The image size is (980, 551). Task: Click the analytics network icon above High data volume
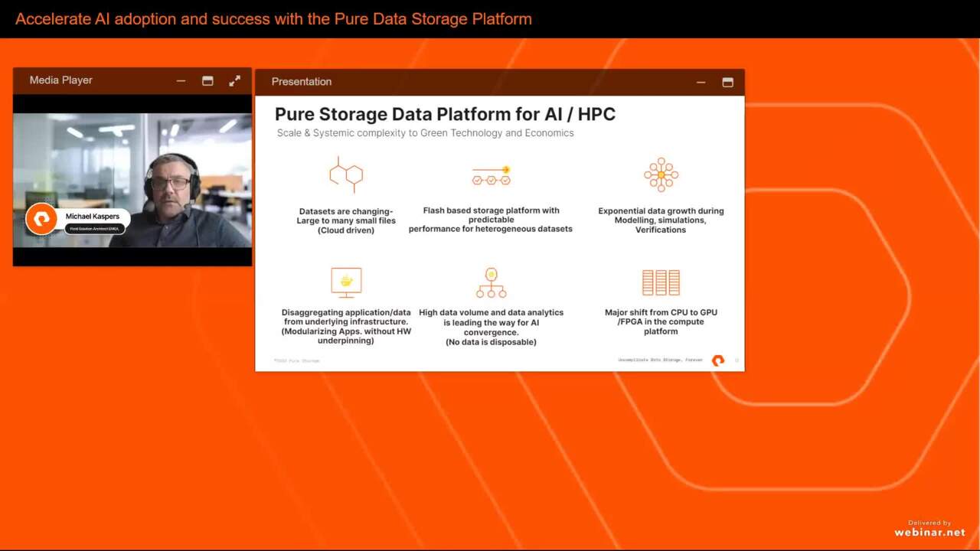tap(491, 282)
